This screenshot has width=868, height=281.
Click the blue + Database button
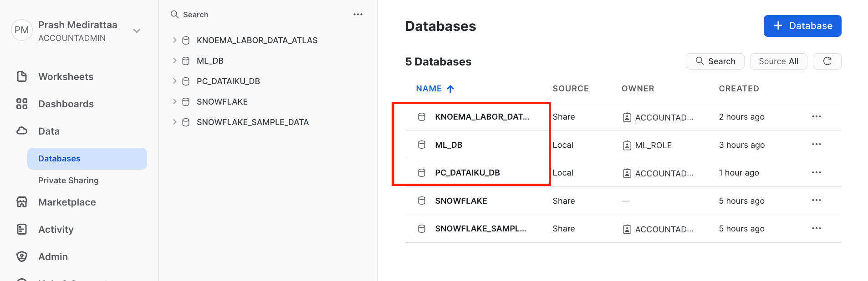coord(802,26)
